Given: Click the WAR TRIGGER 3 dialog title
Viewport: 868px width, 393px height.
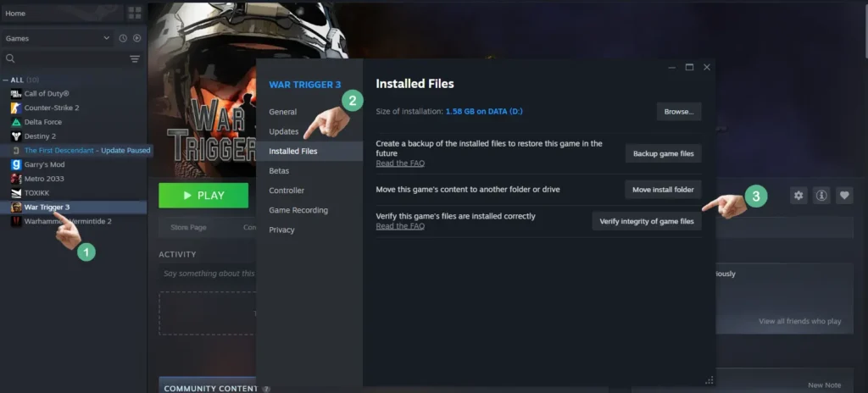Looking at the screenshot, I should point(305,85).
